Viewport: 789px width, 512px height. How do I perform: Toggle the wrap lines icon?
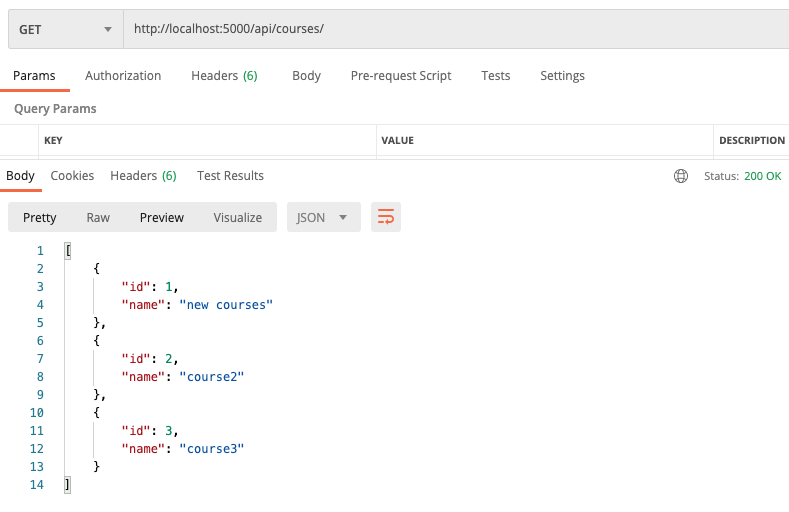pyautogui.click(x=386, y=217)
